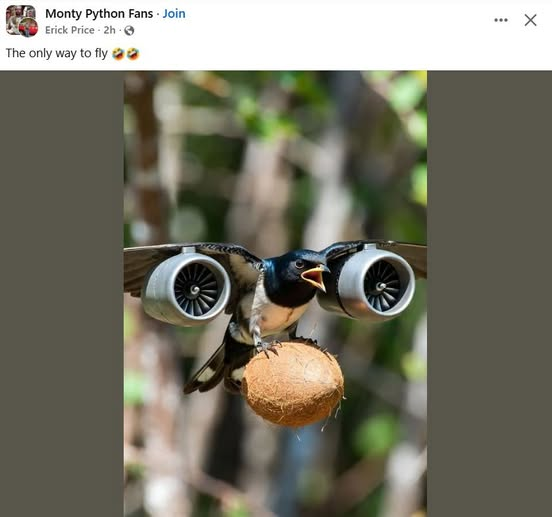Click the second laughing emoji in caption

pyautogui.click(x=133, y=54)
